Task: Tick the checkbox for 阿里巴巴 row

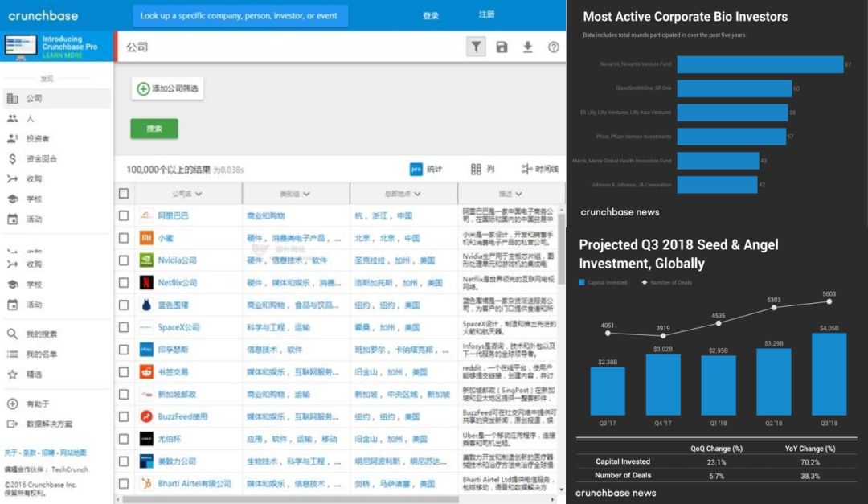Action: point(124,216)
